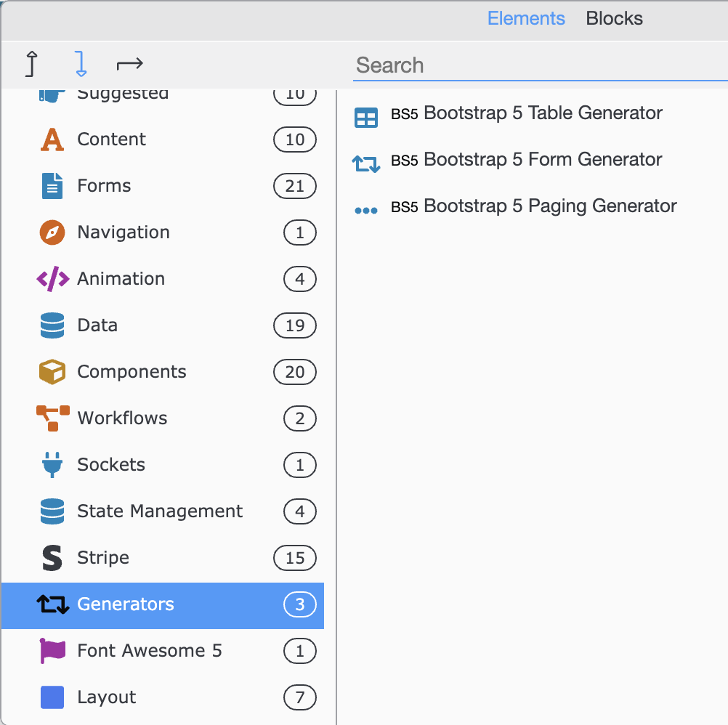Select the blue insert-after down arrow icon
This screenshot has height=725, width=728.
[81, 64]
